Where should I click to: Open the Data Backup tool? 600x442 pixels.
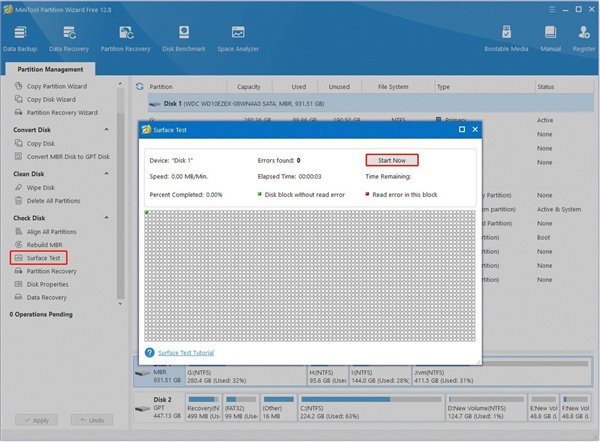tap(20, 39)
